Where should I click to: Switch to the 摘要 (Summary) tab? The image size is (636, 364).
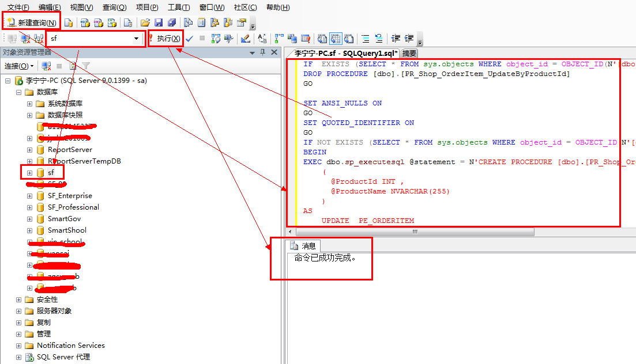coord(409,53)
